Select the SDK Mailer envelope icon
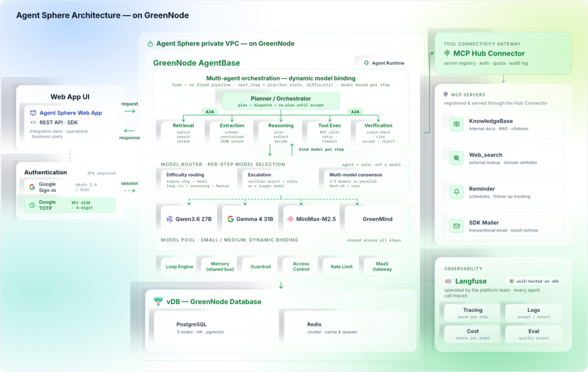This screenshot has height=372, width=588. point(457,226)
